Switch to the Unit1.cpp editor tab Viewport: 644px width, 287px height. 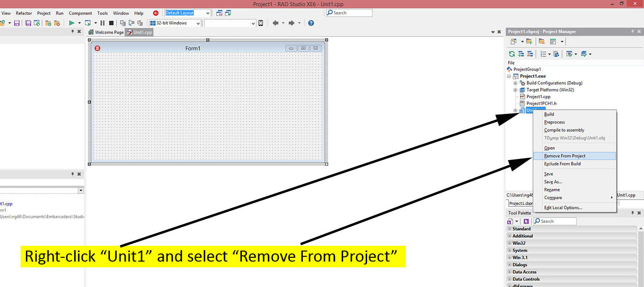pyautogui.click(x=140, y=32)
